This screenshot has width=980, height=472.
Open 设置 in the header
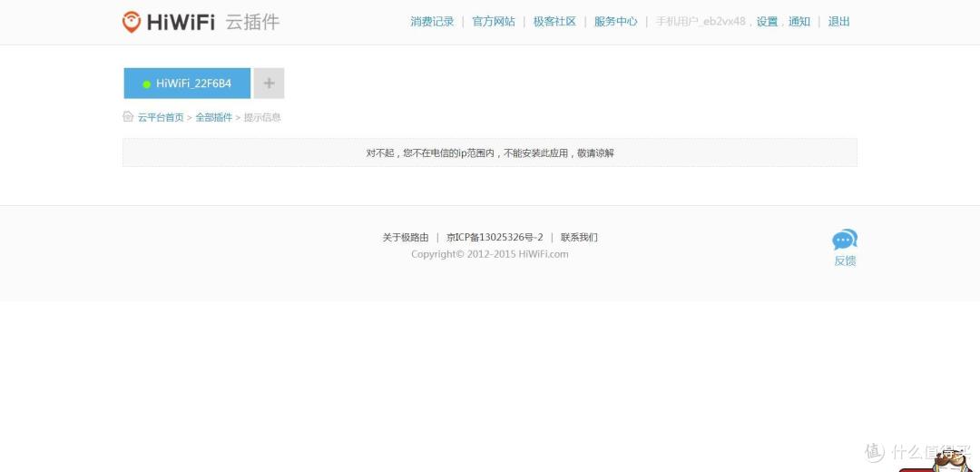767,21
